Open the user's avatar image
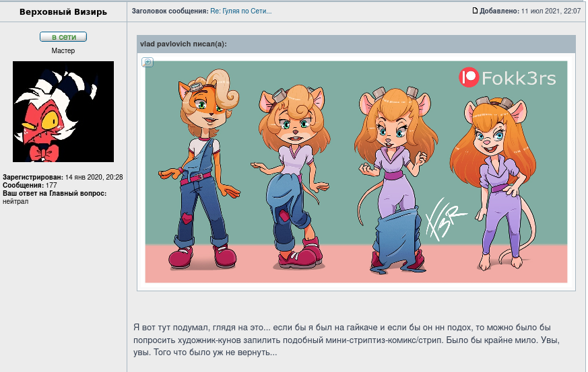The height and width of the screenshot is (372, 588). pos(63,112)
